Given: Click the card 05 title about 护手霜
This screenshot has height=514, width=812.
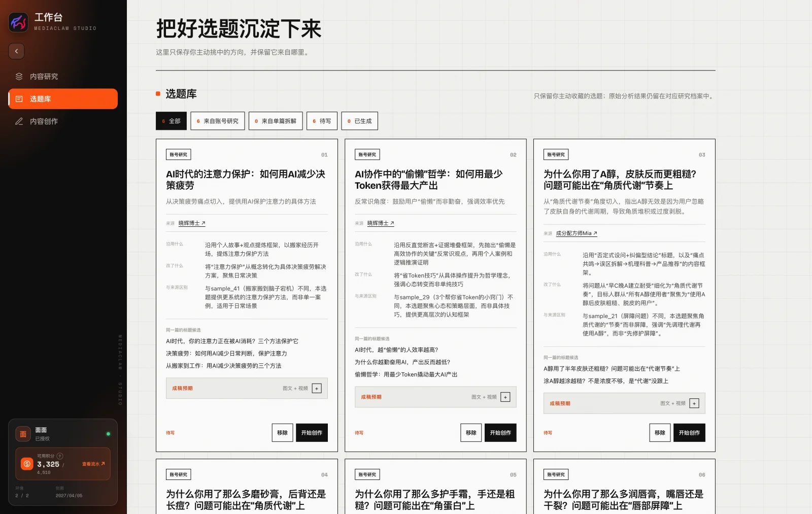Looking at the screenshot, I should pyautogui.click(x=434, y=500).
